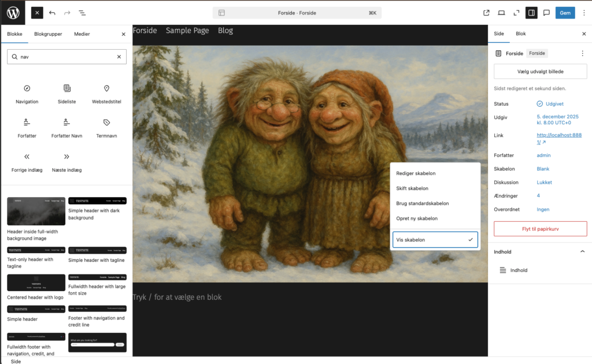The height and width of the screenshot is (364, 592).
Task: Choose the Centered header with logo pattern
Action: [36, 283]
